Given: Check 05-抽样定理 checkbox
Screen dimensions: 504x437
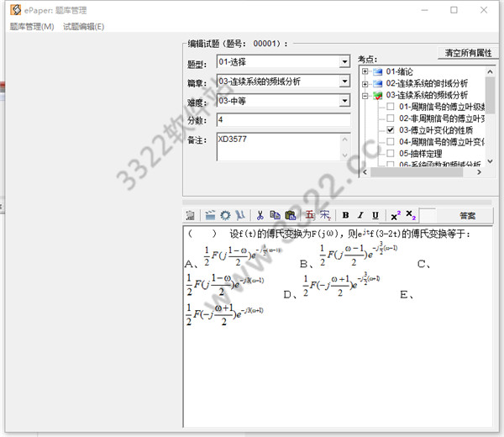Looking at the screenshot, I should 391,153.
